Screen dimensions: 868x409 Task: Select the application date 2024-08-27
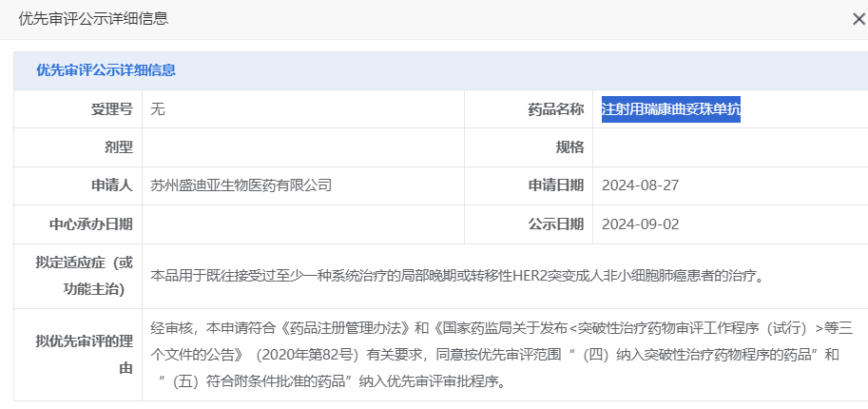[640, 185]
